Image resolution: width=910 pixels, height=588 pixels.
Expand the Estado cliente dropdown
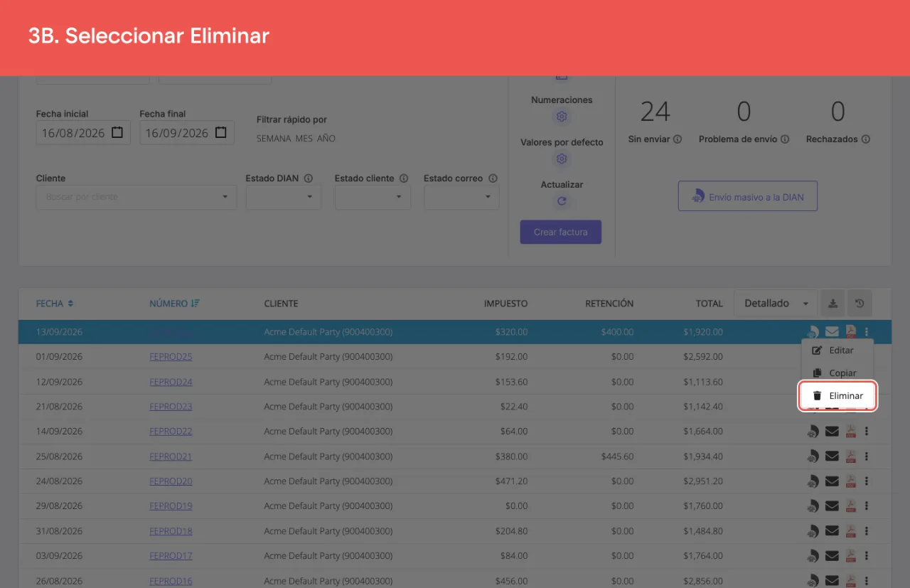point(373,197)
